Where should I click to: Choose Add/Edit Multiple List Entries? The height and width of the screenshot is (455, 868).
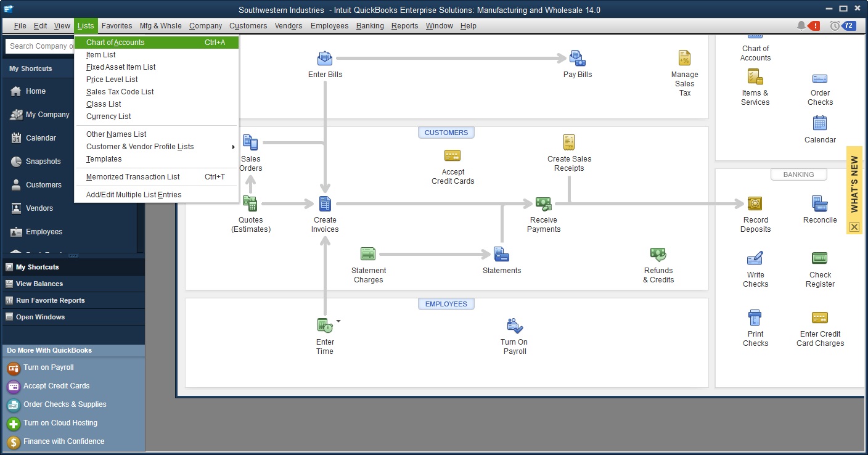[x=156, y=195]
